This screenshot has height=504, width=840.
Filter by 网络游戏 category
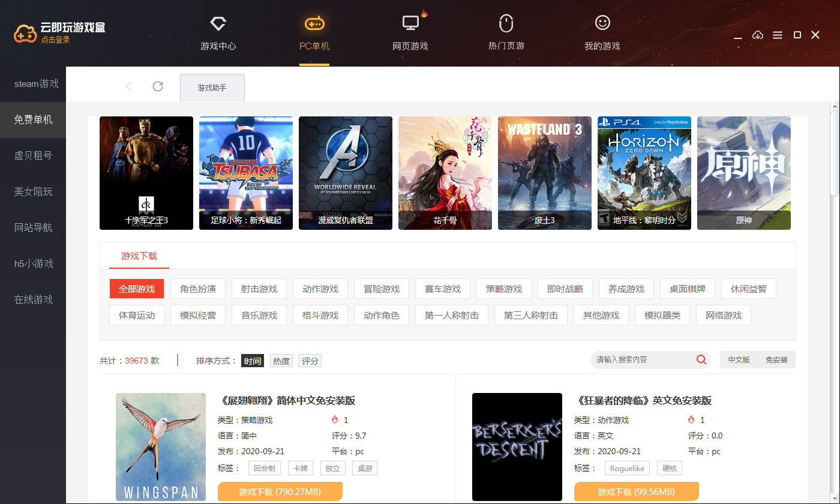pyautogui.click(x=724, y=315)
